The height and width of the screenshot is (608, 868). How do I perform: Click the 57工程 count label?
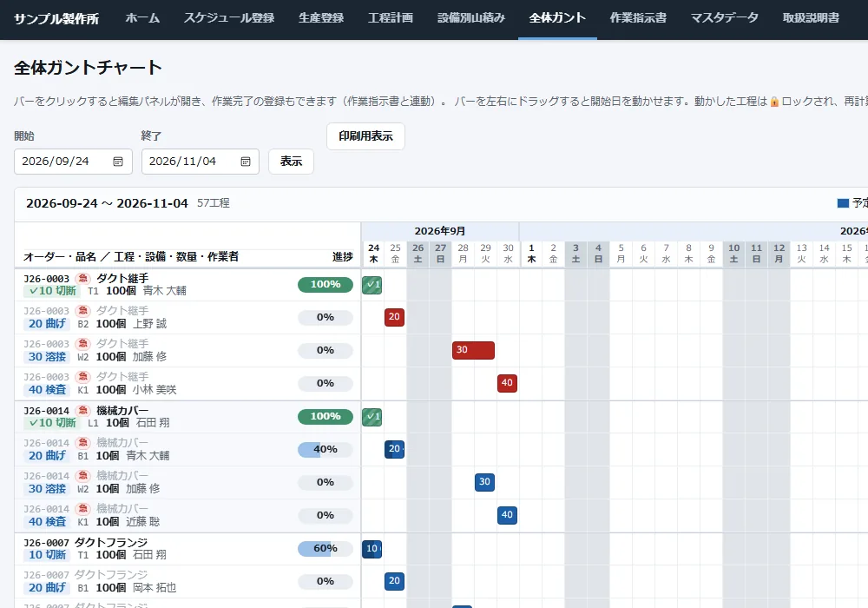tap(214, 203)
